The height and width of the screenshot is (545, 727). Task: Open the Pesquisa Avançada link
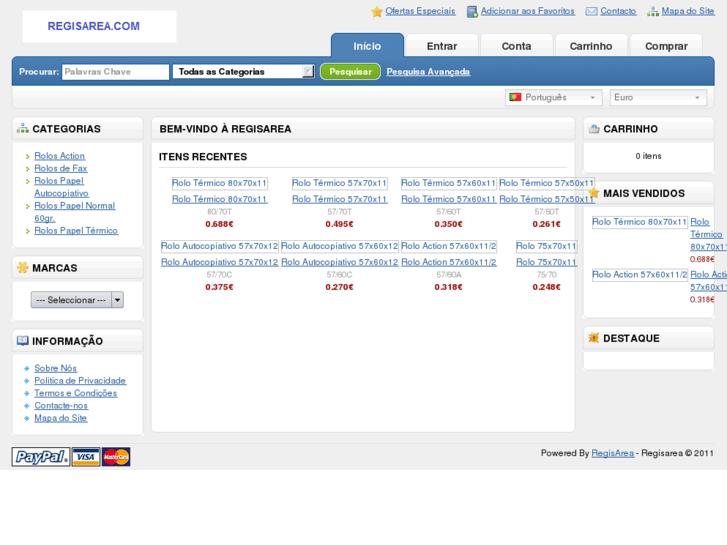[x=428, y=71]
